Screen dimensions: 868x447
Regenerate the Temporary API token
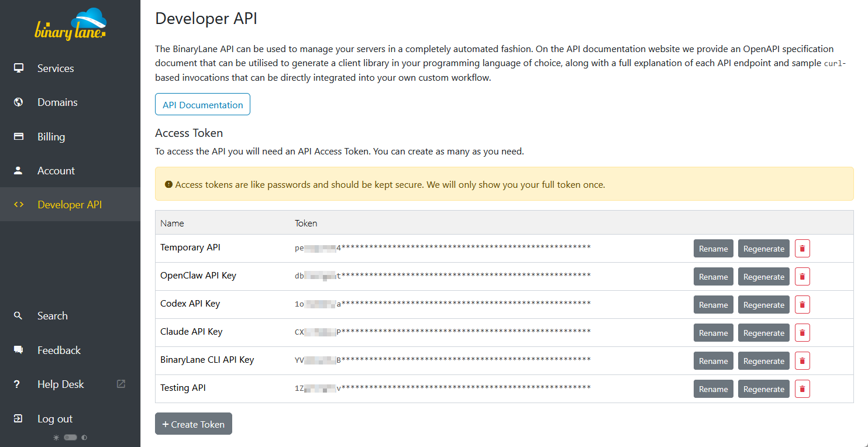tap(764, 248)
